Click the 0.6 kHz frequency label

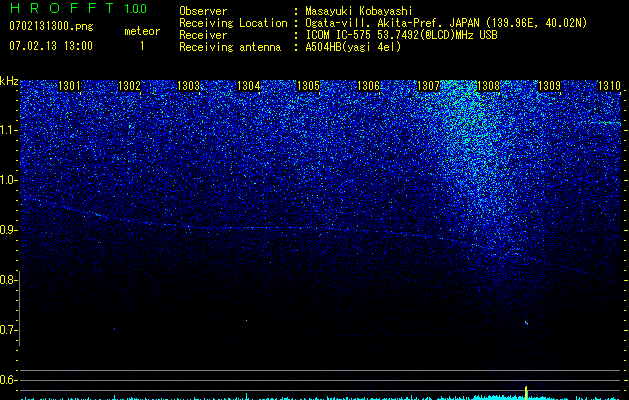pos(9,380)
